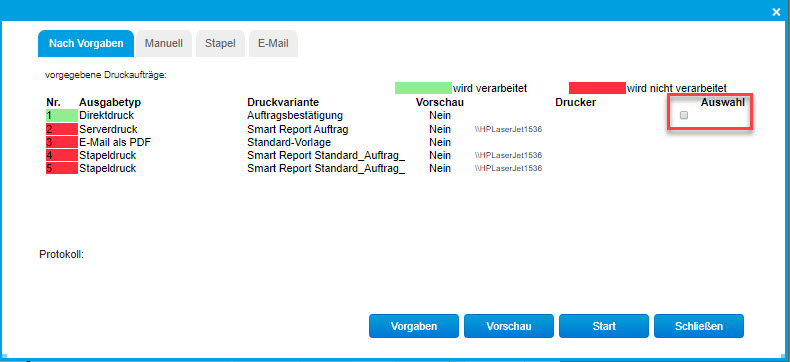Click Stapeldruck in row 5
Screen dimensions: 790x362
pyautogui.click(x=108, y=168)
